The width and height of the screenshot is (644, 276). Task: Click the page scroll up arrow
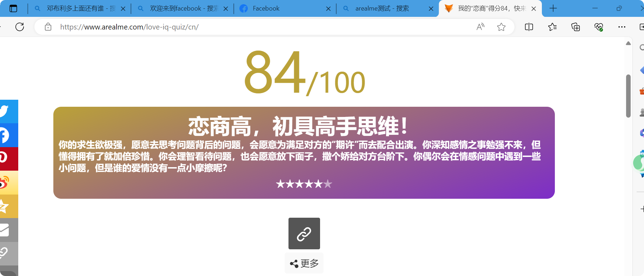coord(628,43)
